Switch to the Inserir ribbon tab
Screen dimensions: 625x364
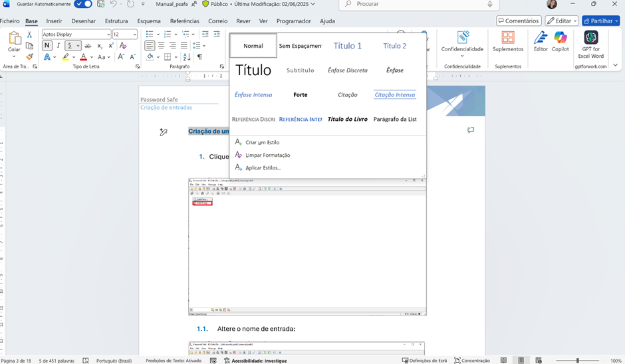tap(54, 21)
